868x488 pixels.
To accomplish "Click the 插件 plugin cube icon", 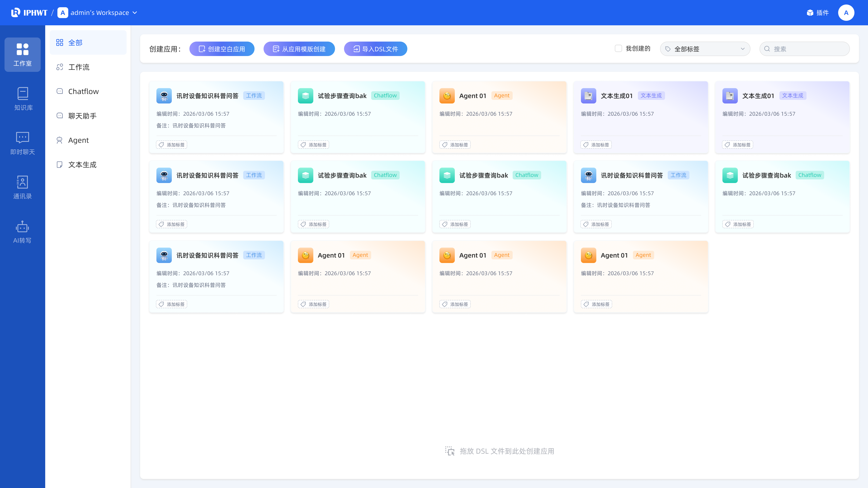I will coord(810,13).
